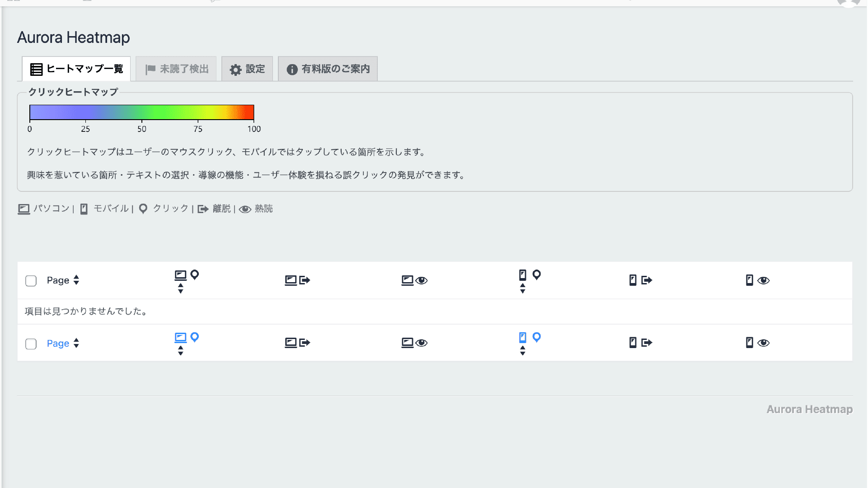Sort by mobile clicks using header arrows
868x488 pixels.
(522, 288)
